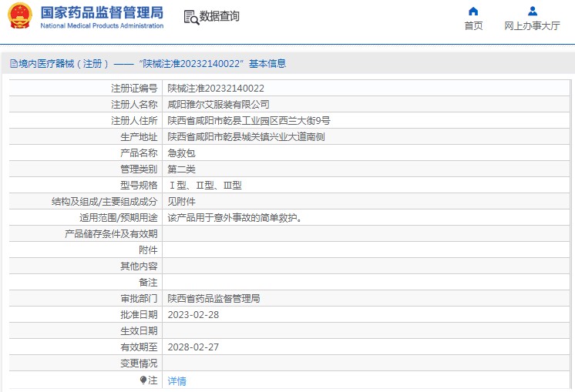The width and height of the screenshot is (575, 392).
Task: Click the 基本信息 section header text
Action: point(266,64)
